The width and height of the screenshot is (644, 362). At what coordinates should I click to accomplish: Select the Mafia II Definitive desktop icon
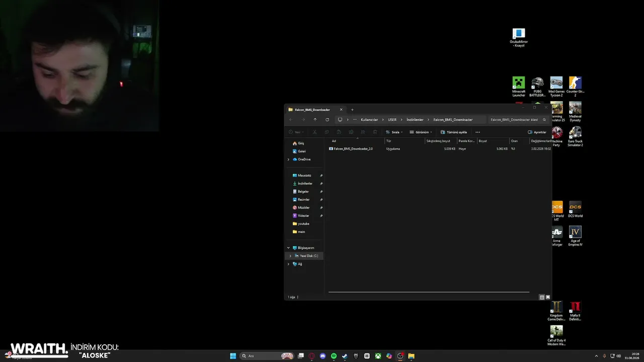pos(575,311)
